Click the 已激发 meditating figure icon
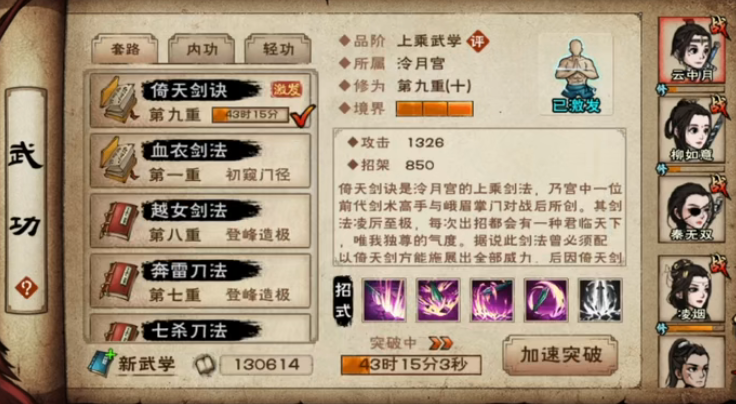 [x=576, y=75]
